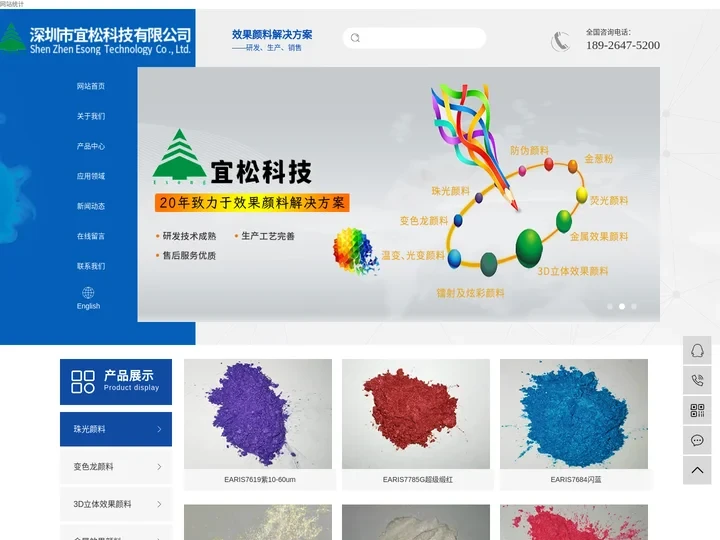Go to 网站首页 in sidebar menu
The image size is (720, 540).
[90, 86]
